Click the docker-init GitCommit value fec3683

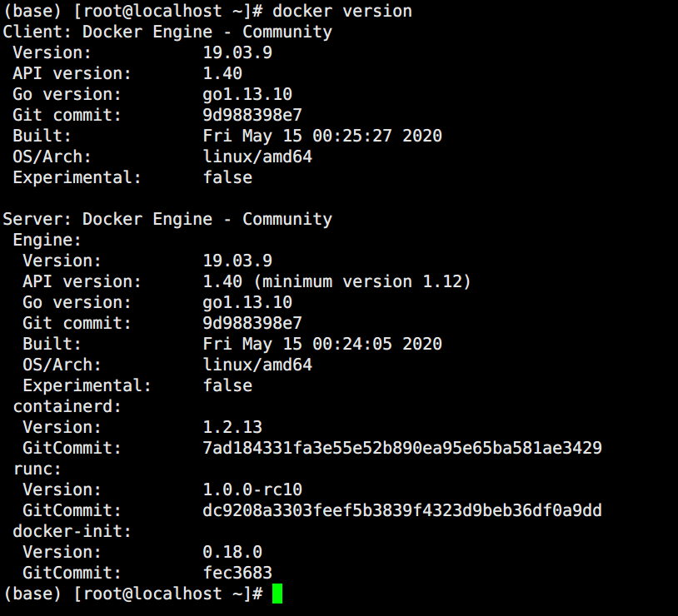click(x=237, y=573)
